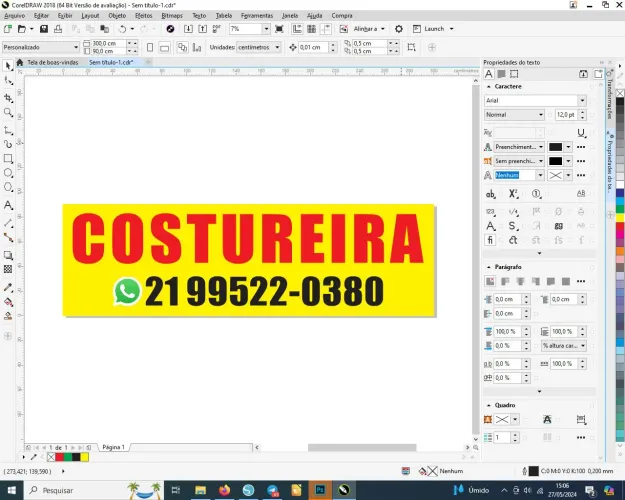Toggle no-alignment paragraph button
The image size is (625, 500).
click(490, 281)
